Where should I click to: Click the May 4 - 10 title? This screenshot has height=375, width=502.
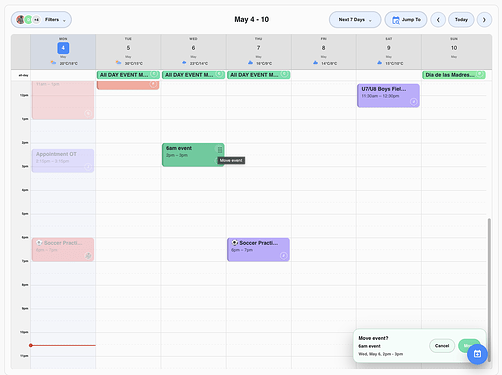click(252, 20)
